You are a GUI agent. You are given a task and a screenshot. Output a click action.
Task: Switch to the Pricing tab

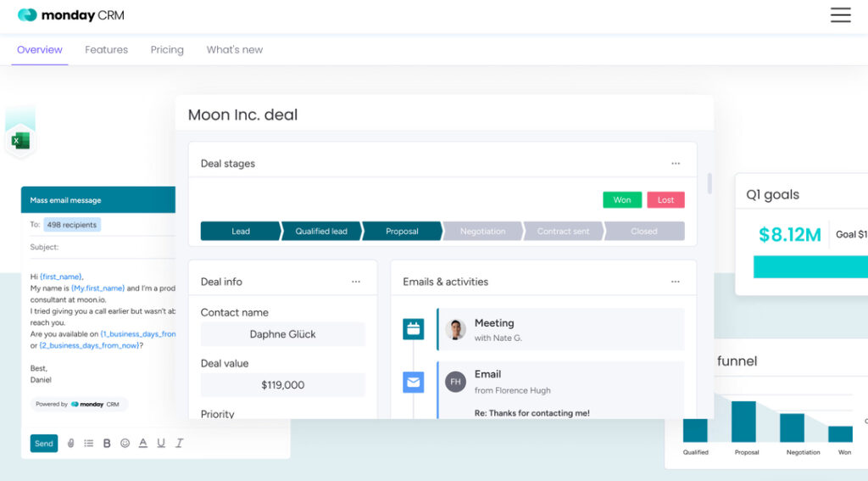pyautogui.click(x=167, y=50)
